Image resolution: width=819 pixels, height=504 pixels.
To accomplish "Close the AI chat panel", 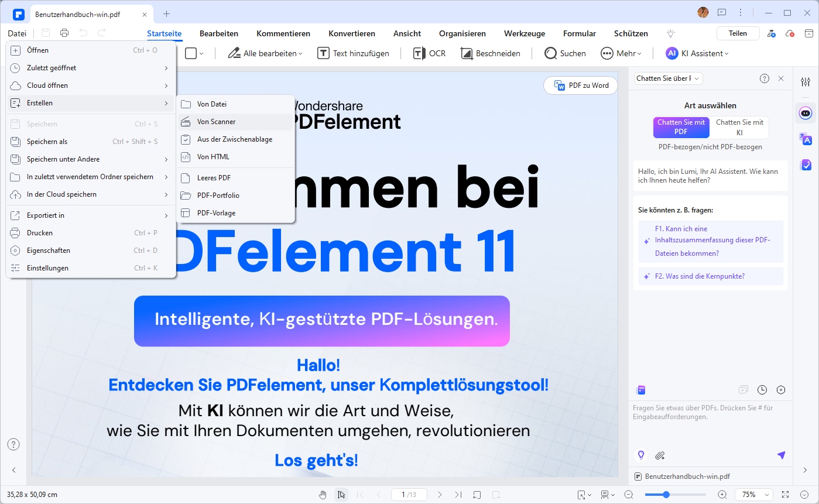I will click(x=781, y=78).
